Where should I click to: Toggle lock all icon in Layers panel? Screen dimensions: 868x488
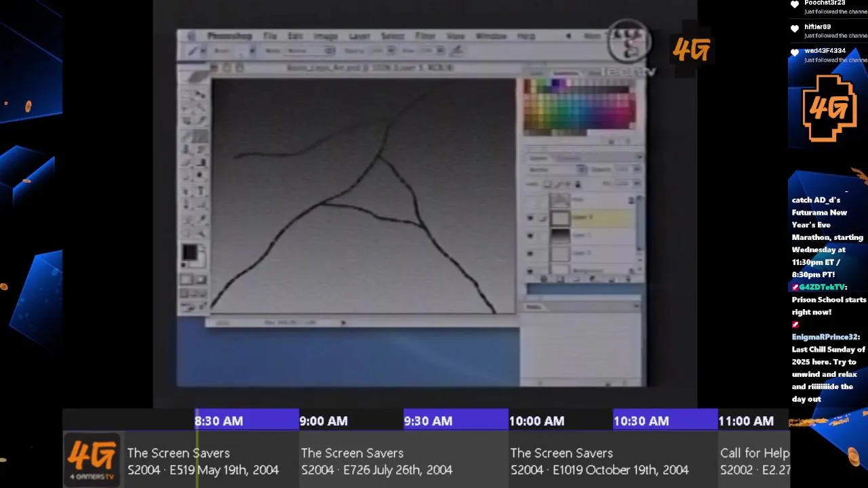point(578,184)
